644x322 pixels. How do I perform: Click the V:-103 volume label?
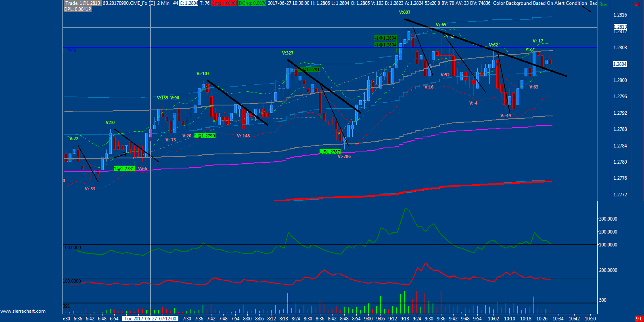[203, 74]
